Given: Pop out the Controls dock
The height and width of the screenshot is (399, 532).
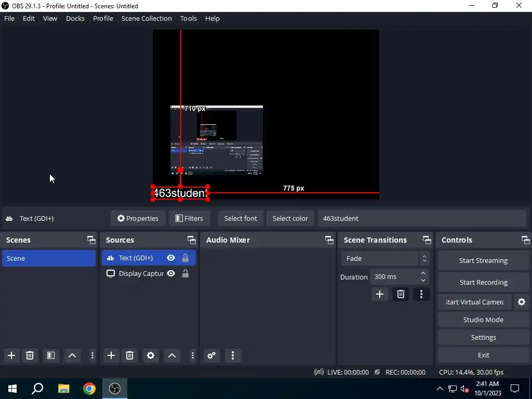Looking at the screenshot, I should (x=526, y=240).
